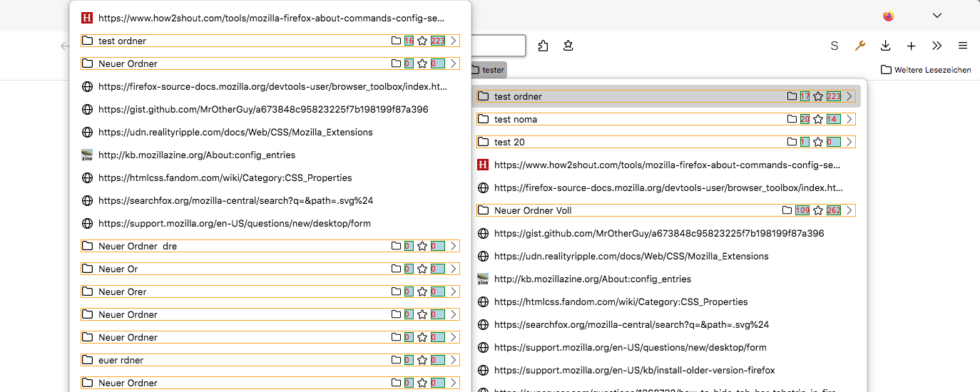Click the Firefox logo icon
The image size is (980, 392).
[x=888, y=16]
